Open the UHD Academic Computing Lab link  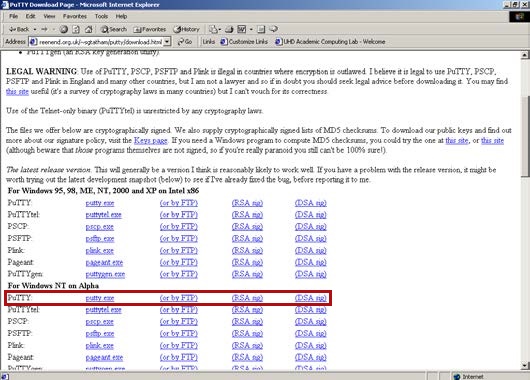tap(330, 42)
